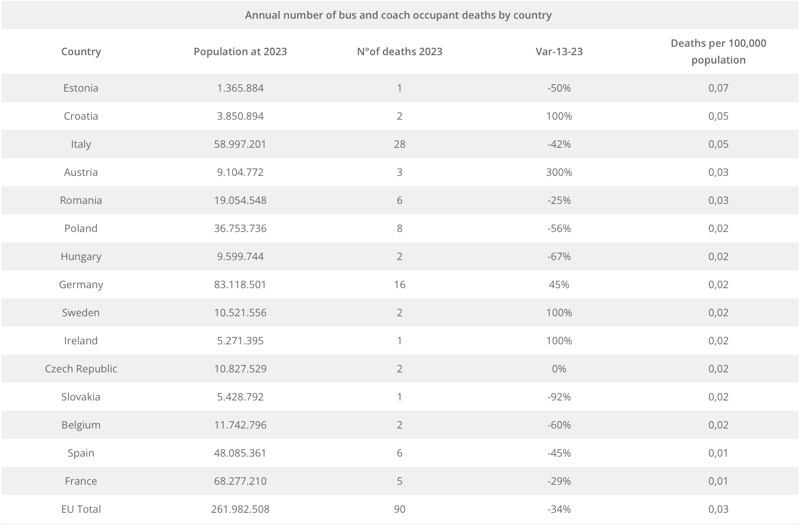Select the N°of deaths 2023 header
Image resolution: width=800 pixels, height=532 pixels.
[x=400, y=52]
